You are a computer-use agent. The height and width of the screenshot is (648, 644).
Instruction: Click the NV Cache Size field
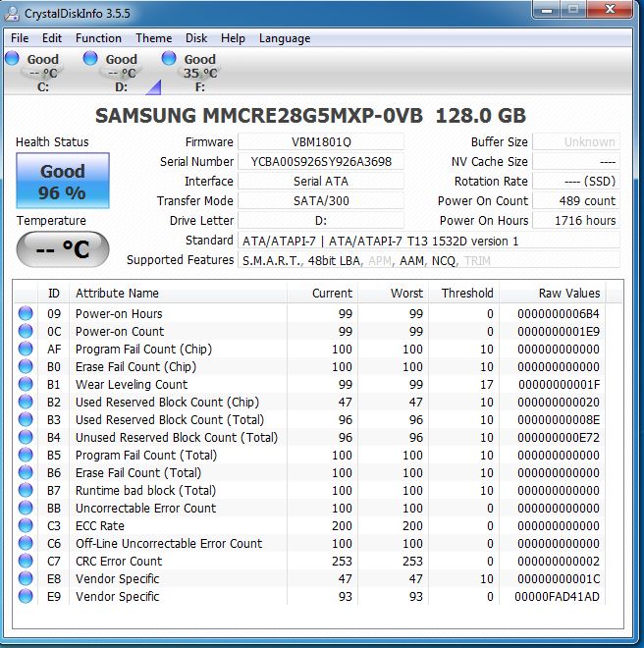click(x=576, y=162)
